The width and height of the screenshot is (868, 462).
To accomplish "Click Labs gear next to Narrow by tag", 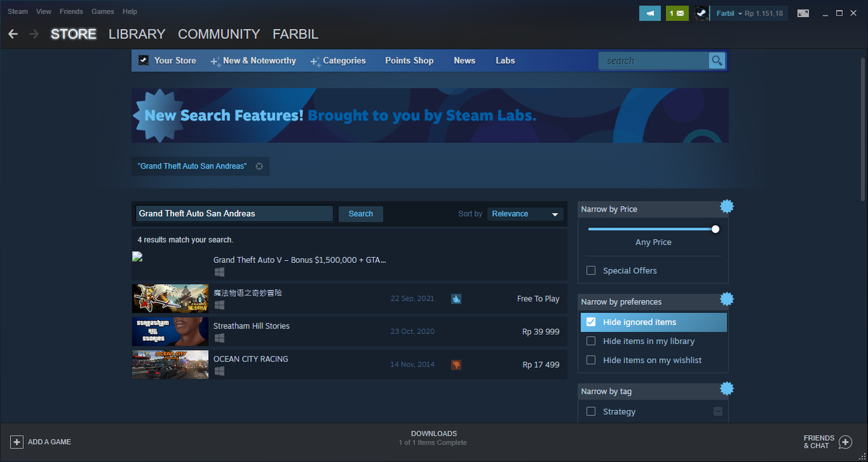I will [x=726, y=388].
